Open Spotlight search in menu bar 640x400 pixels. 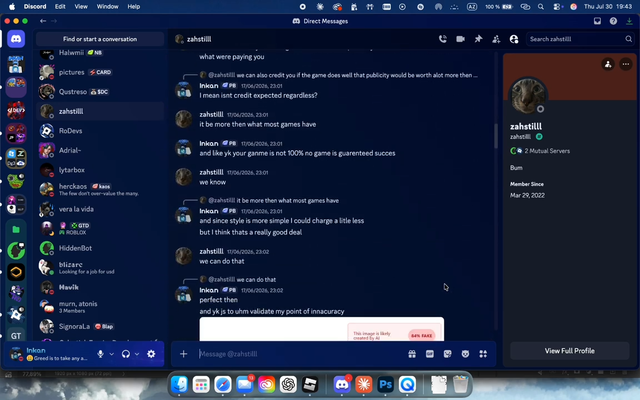pyautogui.click(x=541, y=7)
